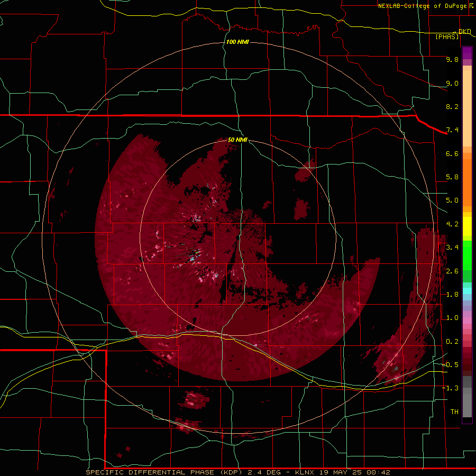Image resolution: width=476 pixels, height=476 pixels.
Task: Click the 19 MAY 25 date text
Action: click(x=341, y=472)
